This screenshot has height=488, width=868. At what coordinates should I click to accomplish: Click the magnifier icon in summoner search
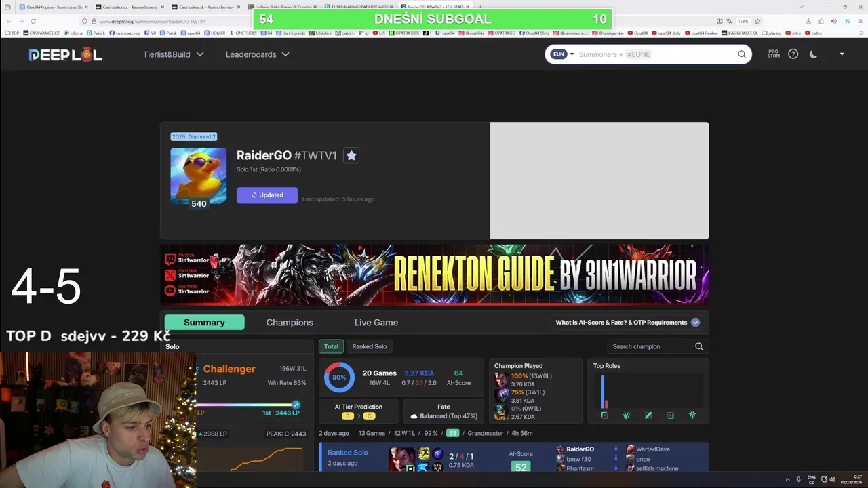point(742,54)
